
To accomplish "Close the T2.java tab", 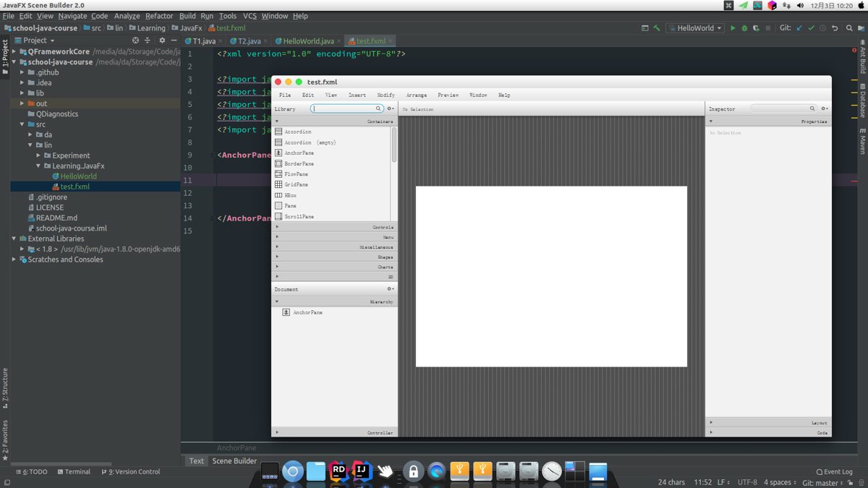I will point(265,41).
